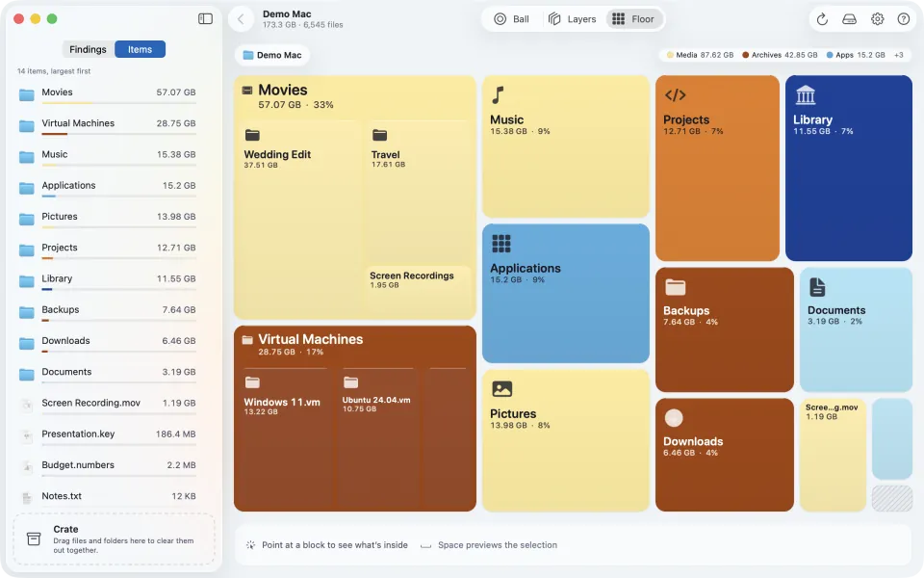The image size is (924, 578).
Task: Click the Crate drop area
Action: pos(115,539)
